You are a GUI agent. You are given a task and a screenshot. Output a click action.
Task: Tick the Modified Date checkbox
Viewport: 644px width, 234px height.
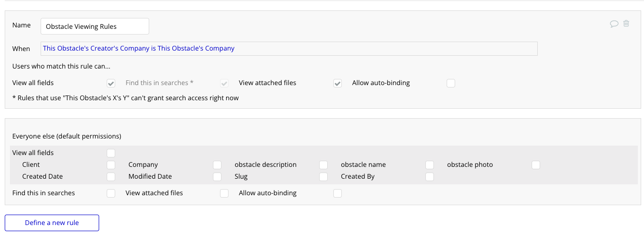click(217, 177)
